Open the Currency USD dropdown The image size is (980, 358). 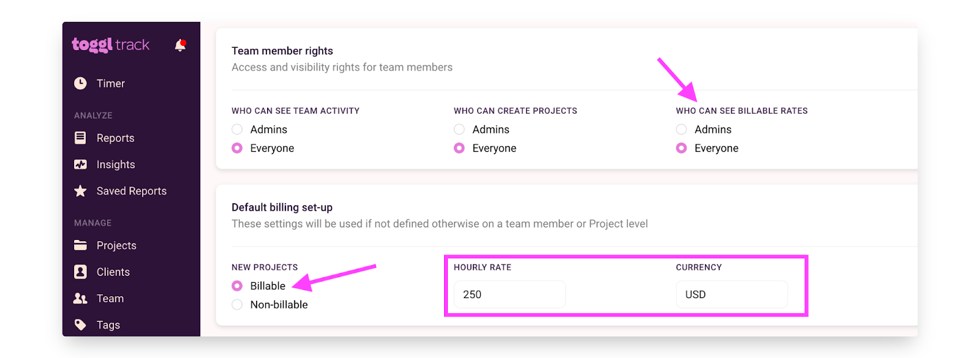(731, 294)
